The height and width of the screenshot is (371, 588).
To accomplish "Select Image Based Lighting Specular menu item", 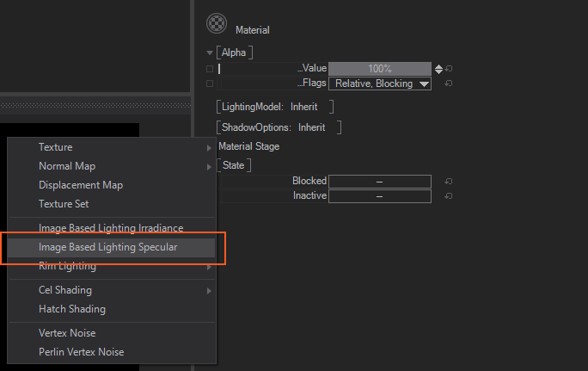I will [x=108, y=247].
